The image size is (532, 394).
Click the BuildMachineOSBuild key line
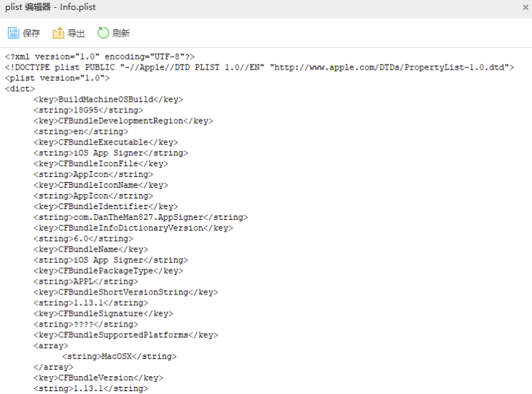(109, 100)
